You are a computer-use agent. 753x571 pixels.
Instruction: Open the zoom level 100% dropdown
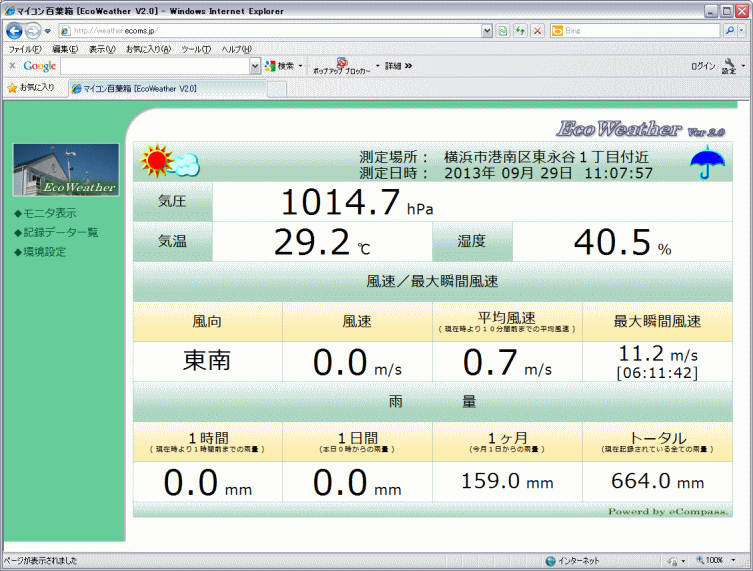tap(735, 560)
